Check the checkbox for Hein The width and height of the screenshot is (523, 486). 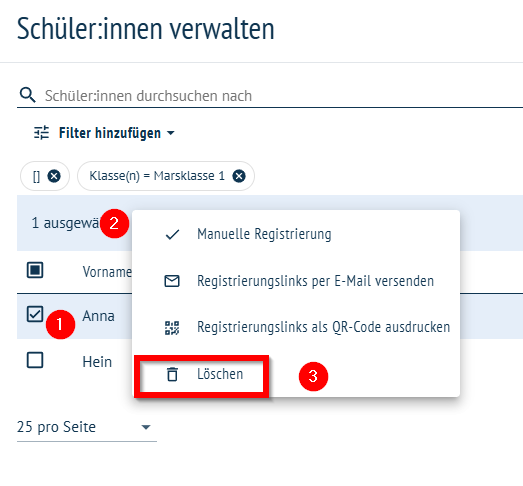[35, 360]
